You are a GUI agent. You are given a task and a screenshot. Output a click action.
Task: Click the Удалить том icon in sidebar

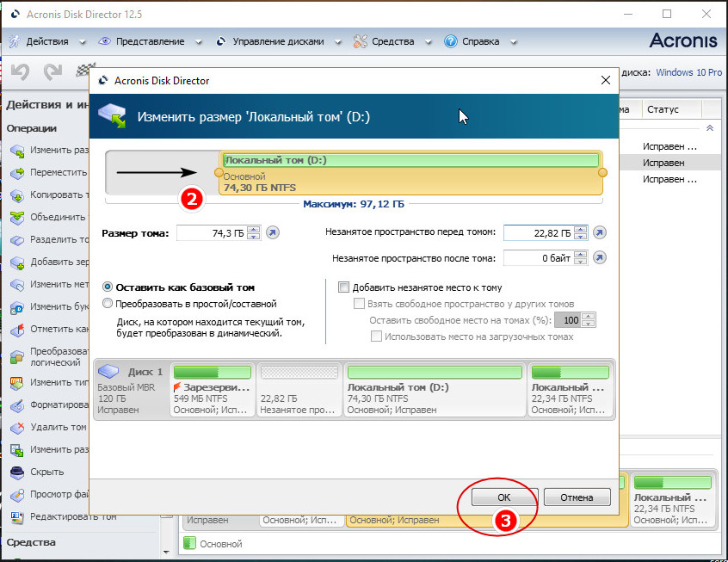pos(16,427)
